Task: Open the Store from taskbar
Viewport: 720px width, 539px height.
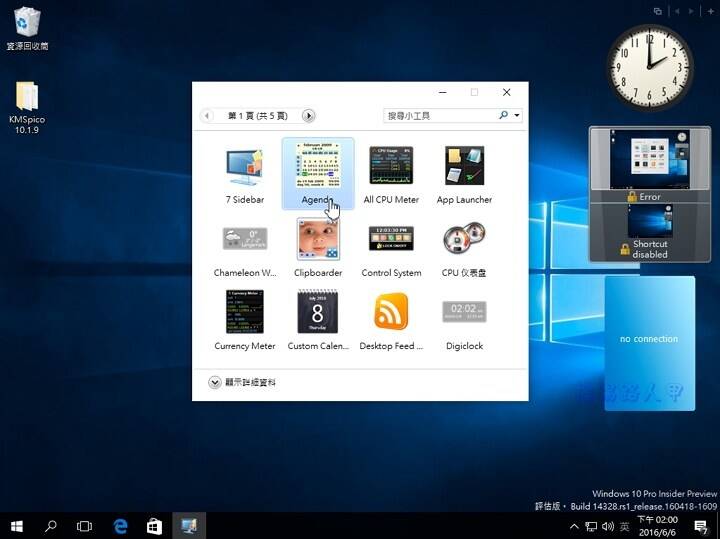Action: 154,526
